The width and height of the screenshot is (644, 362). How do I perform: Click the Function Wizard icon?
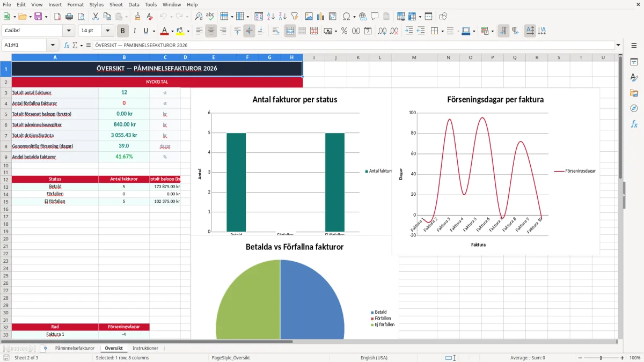(x=67, y=45)
